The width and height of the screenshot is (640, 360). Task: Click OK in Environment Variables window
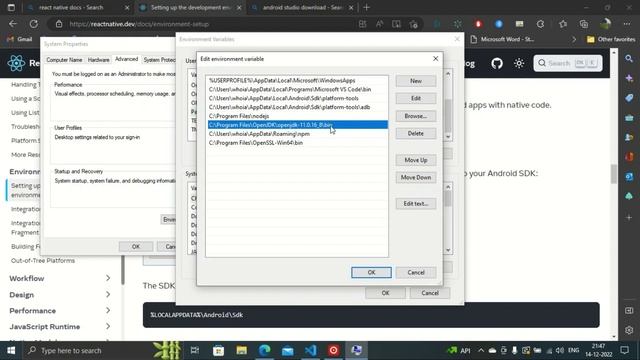pos(385,293)
